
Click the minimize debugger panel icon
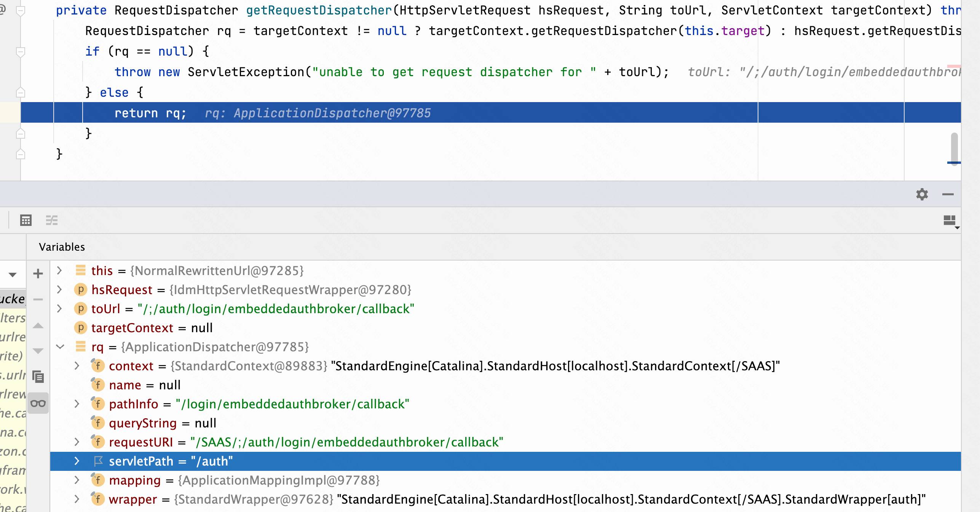948,194
